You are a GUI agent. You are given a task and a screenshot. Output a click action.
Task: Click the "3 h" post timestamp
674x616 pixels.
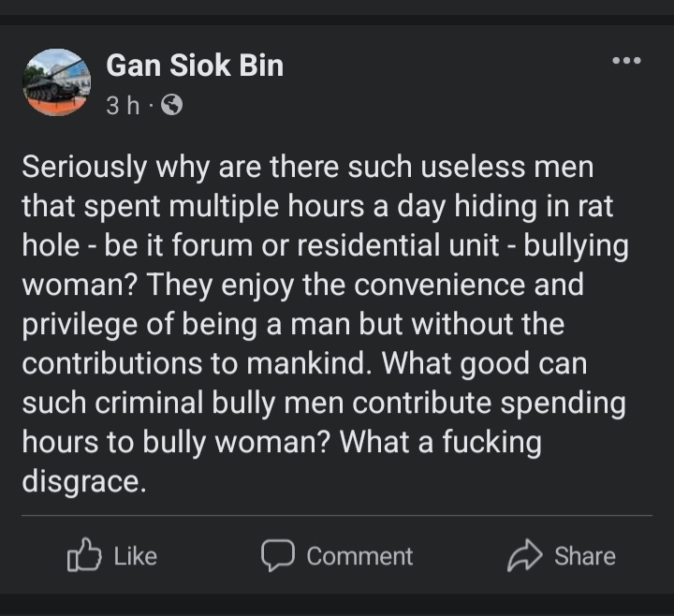122,106
